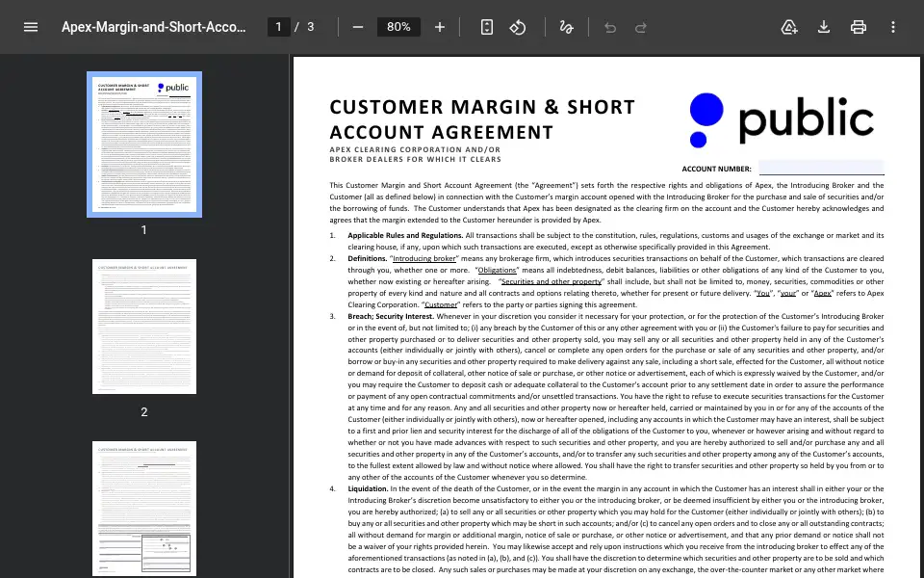The image size is (924, 578).
Task: Click section heading "Applicable Rules and Regulations."
Action: pos(405,235)
